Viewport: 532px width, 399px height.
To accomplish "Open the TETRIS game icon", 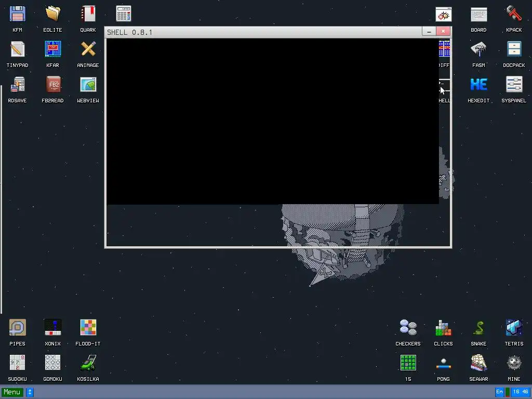I will (x=514, y=328).
